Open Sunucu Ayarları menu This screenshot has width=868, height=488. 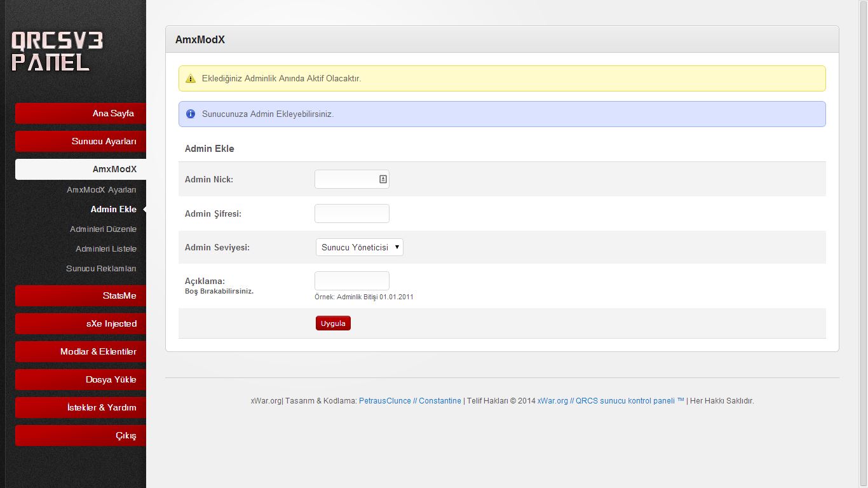pyautogui.click(x=81, y=141)
